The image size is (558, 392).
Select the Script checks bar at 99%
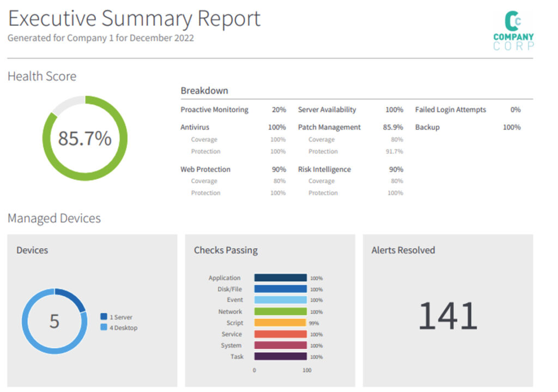[x=280, y=323]
